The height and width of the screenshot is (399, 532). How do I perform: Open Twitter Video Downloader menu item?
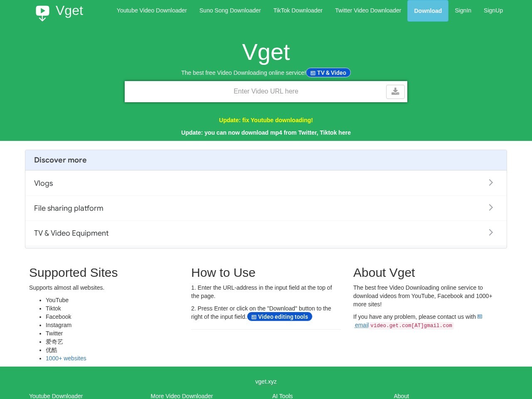tap(368, 10)
